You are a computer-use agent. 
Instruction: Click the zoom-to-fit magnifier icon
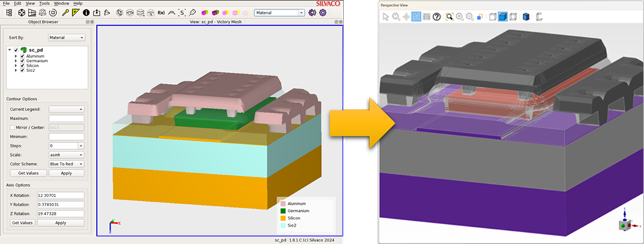click(x=450, y=17)
